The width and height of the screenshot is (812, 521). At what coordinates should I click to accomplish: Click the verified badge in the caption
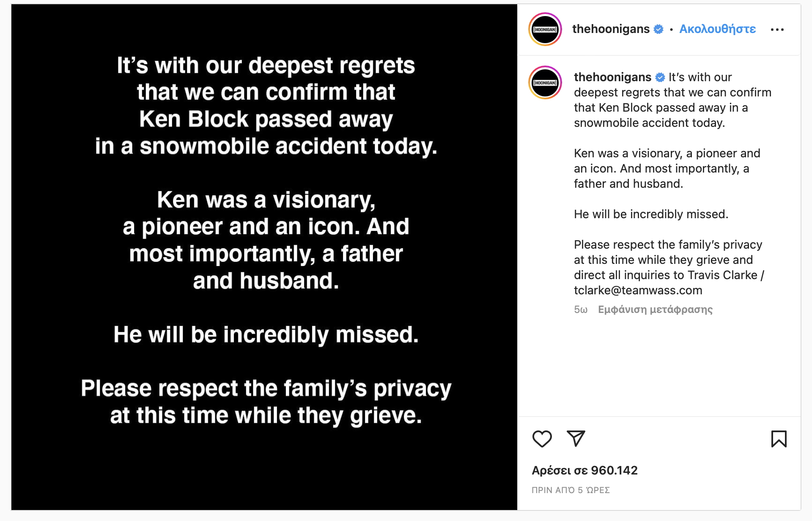(660, 77)
